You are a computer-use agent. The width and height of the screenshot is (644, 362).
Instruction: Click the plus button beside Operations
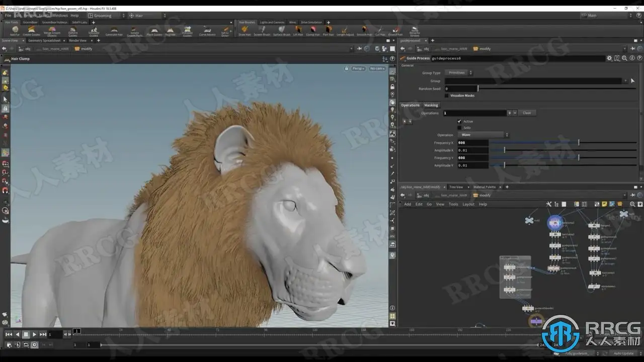pos(509,113)
